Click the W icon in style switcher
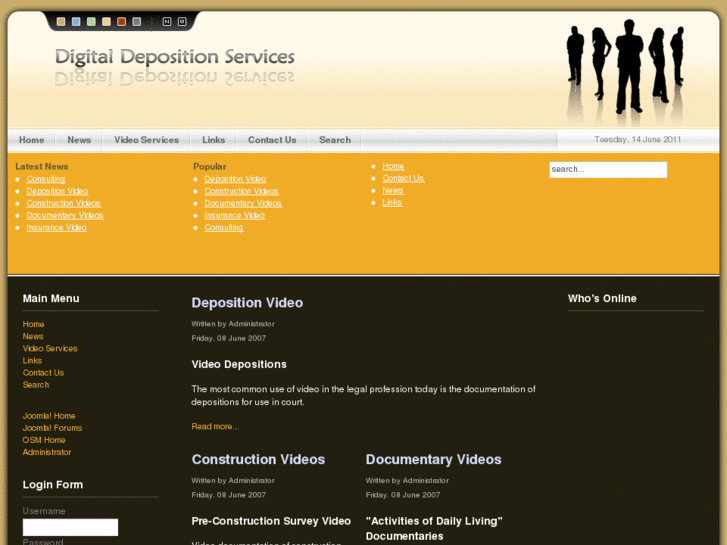This screenshot has width=727, height=545. [182, 21]
